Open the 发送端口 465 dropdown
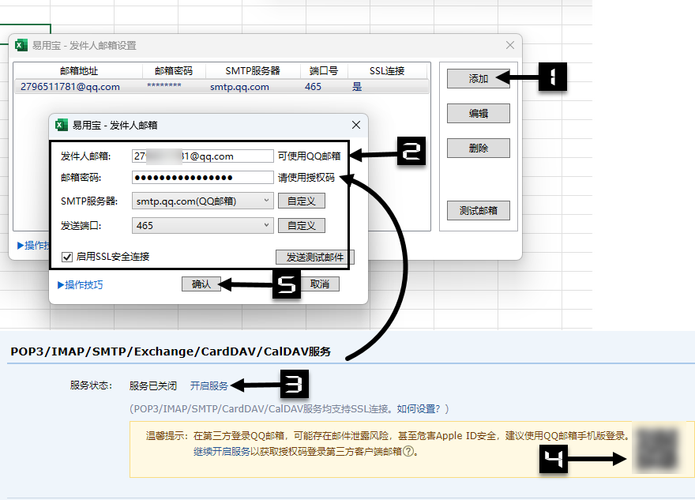 tap(203, 226)
